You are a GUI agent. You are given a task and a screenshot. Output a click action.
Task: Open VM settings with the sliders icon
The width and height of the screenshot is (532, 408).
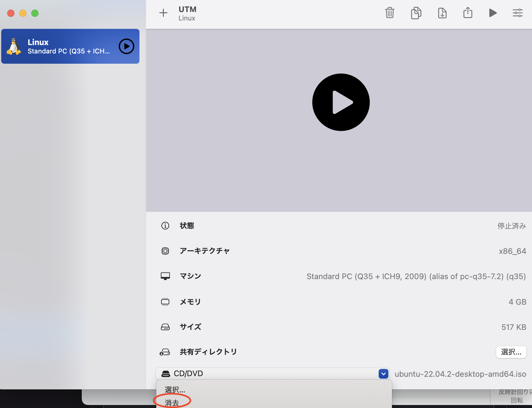pos(518,13)
